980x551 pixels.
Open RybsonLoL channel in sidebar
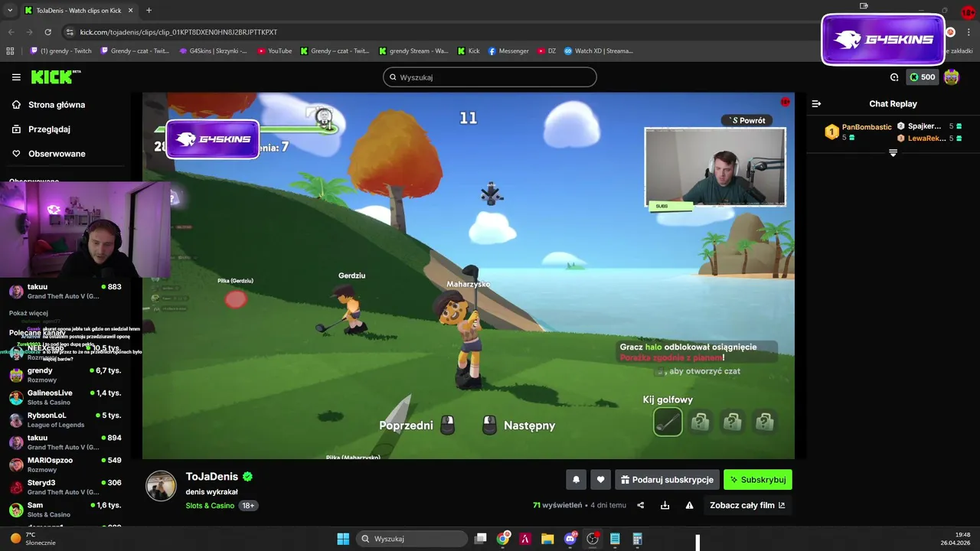click(65, 419)
